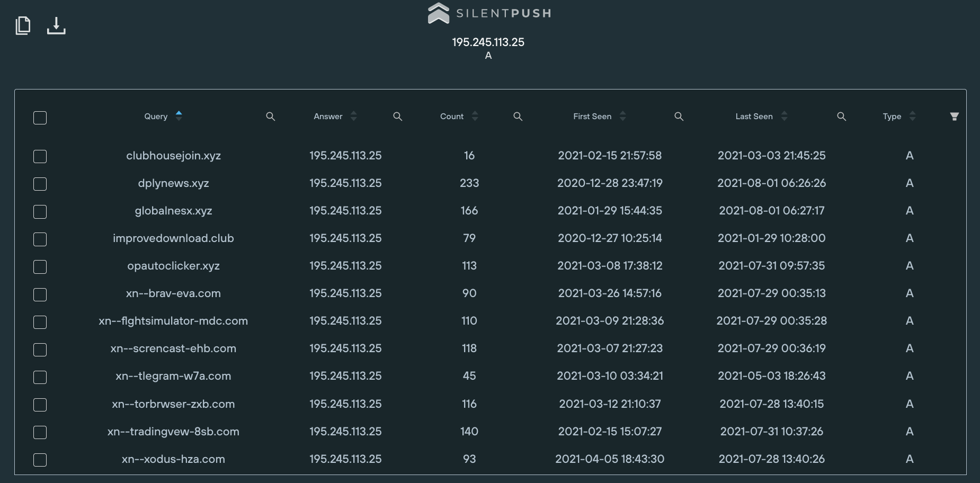
Task: Open the search for the Answer column
Action: pos(397,117)
